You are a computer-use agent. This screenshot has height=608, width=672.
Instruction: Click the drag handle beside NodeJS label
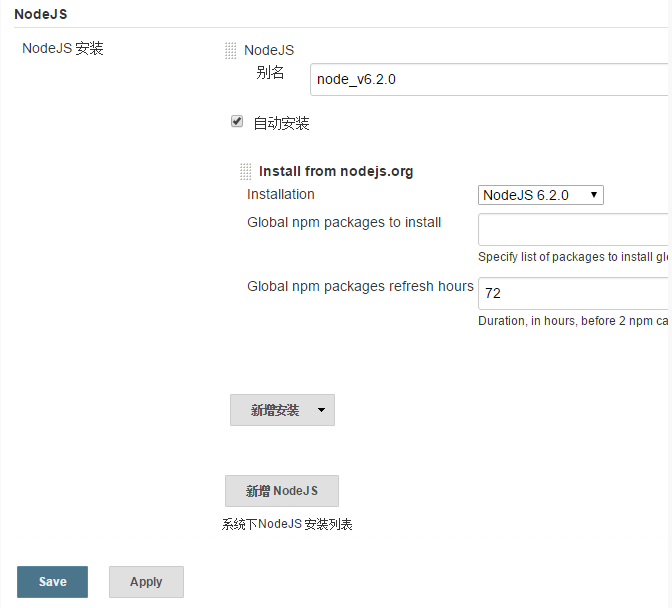(x=231, y=50)
